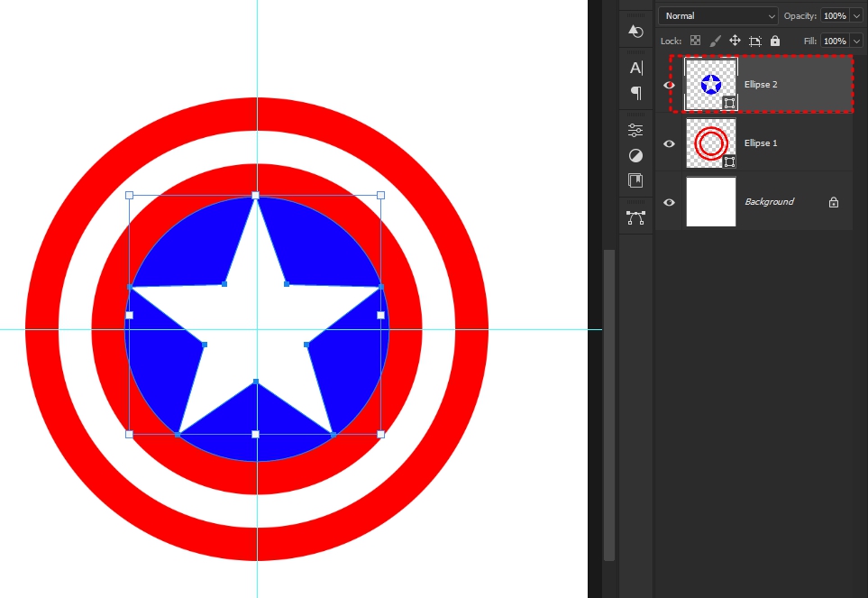This screenshot has width=868, height=598.
Task: Click bottom-right transform handle of bounding box
Action: pos(381,435)
